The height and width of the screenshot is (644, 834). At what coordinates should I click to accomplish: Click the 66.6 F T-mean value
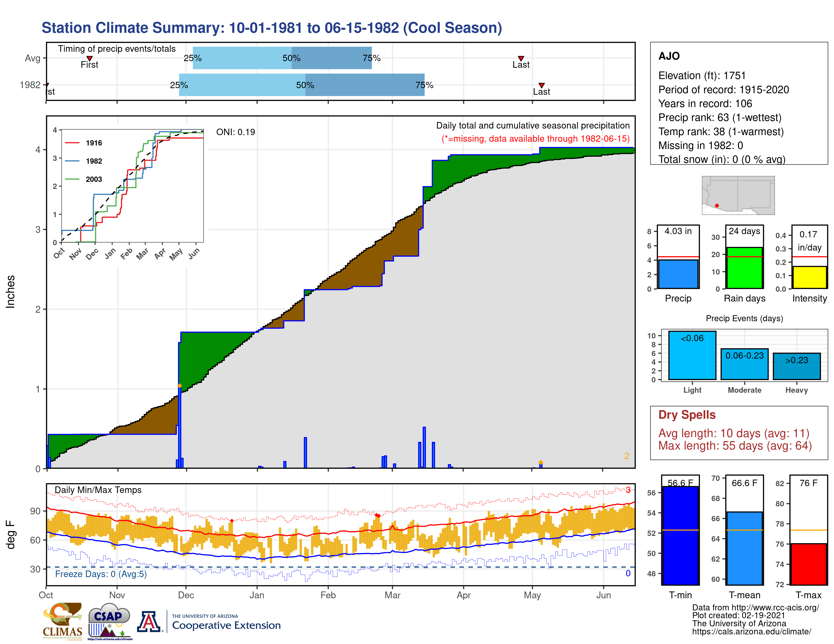745,483
